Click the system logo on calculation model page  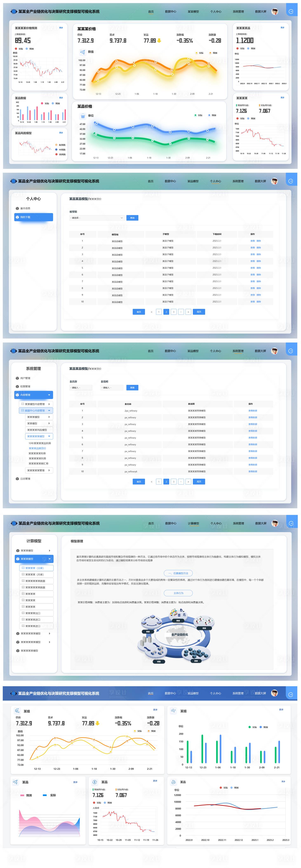pos(14,523)
